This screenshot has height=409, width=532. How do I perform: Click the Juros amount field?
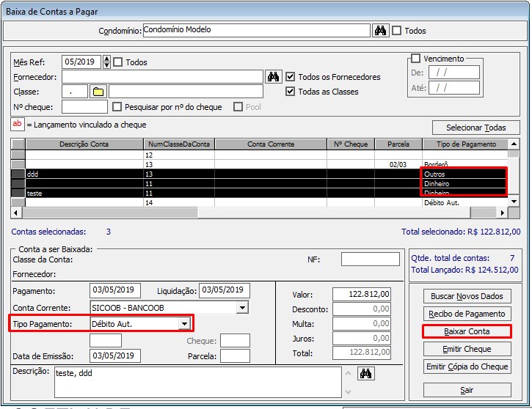362,338
